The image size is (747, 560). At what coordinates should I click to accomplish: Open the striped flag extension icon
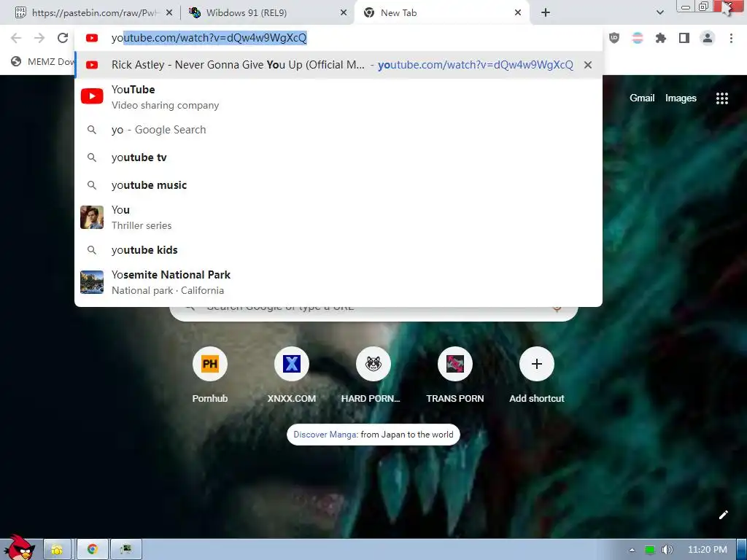click(638, 38)
